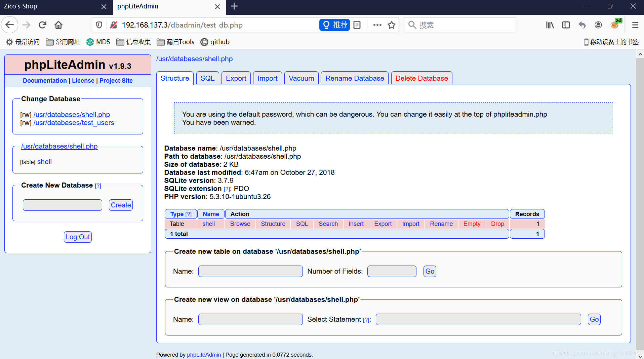The height and width of the screenshot is (359, 644).
Task: Open the Import tab
Action: [x=268, y=78]
